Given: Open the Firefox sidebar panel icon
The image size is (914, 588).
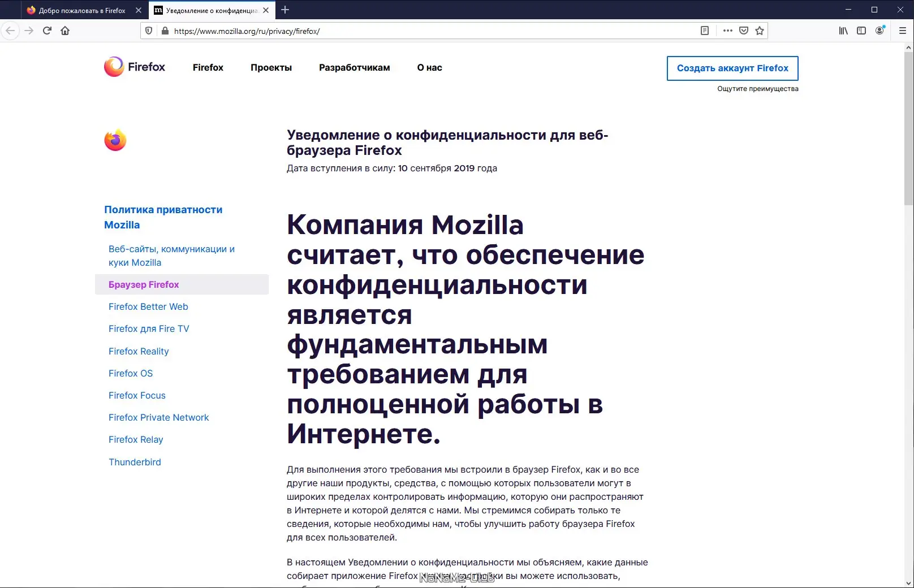Looking at the screenshot, I should 861,31.
